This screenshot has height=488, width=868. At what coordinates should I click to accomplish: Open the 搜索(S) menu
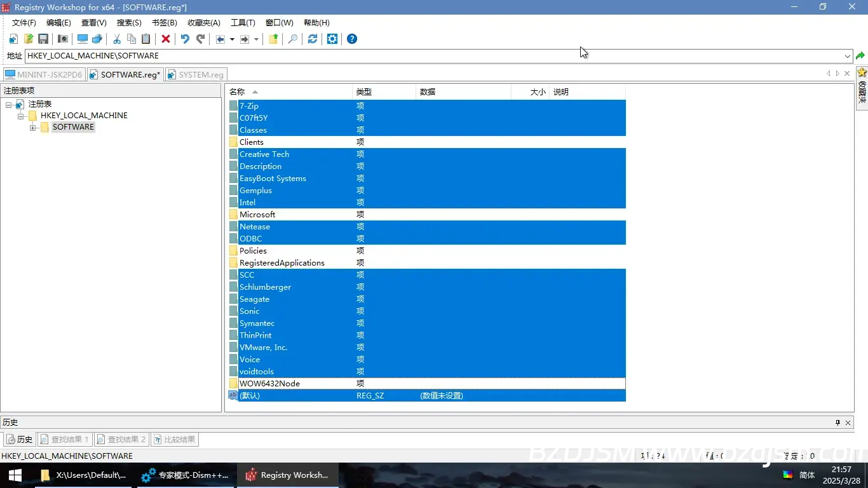click(x=129, y=23)
